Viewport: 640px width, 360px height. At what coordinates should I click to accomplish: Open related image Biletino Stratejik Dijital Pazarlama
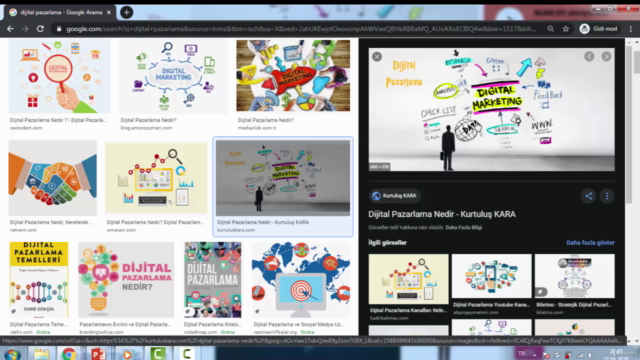pyautogui.click(x=575, y=276)
